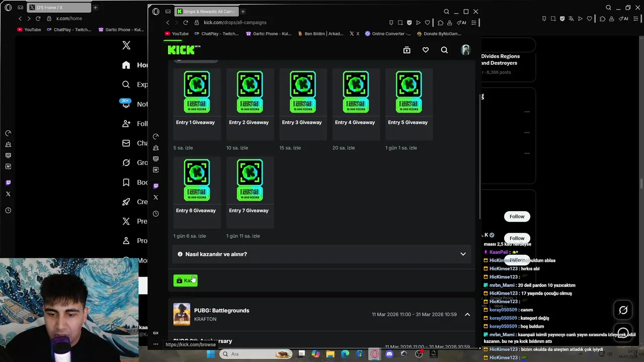
Task: Select the Entry 2 Giveaway reward card
Action: coord(250,104)
